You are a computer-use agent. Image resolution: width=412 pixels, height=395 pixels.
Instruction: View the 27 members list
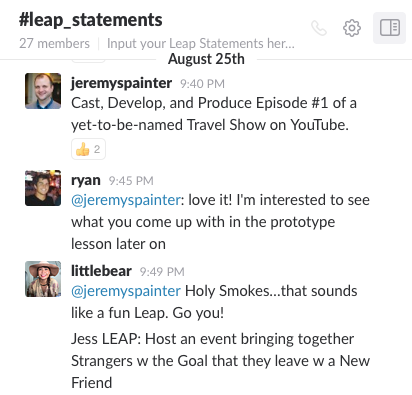54,43
